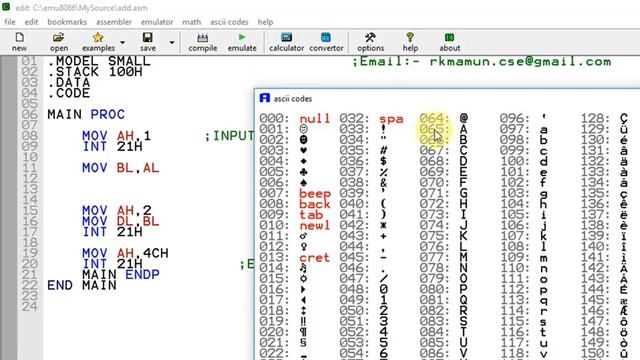Click the ascii codes window title bar

[447, 98]
